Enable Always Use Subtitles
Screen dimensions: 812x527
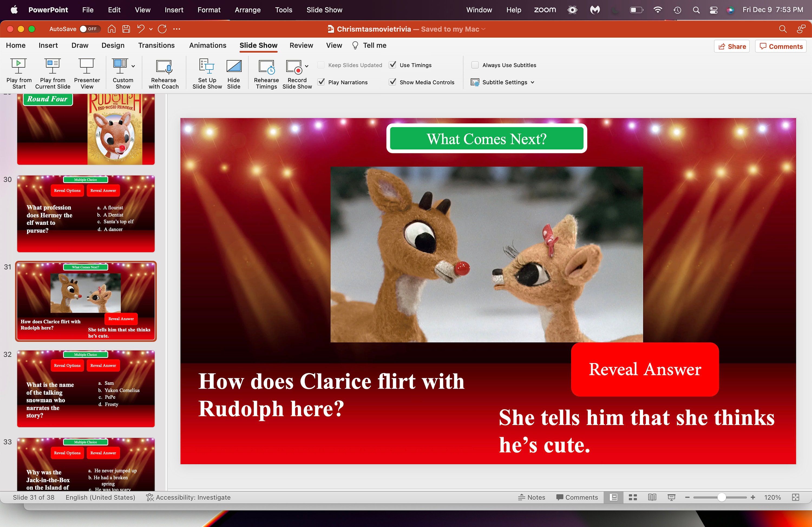(474, 65)
